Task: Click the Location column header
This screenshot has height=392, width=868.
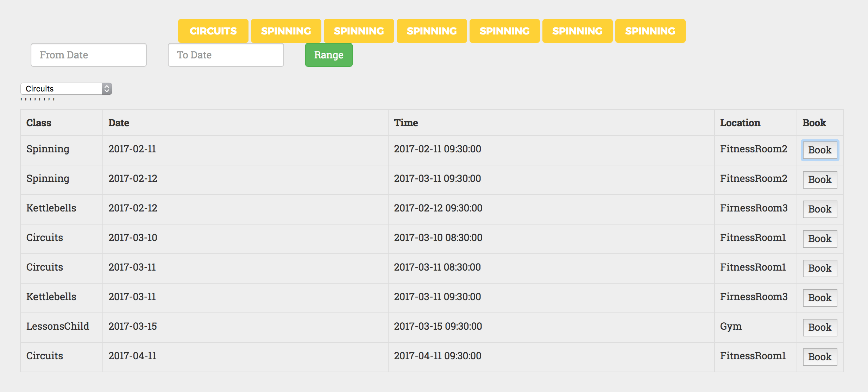Action: (740, 123)
